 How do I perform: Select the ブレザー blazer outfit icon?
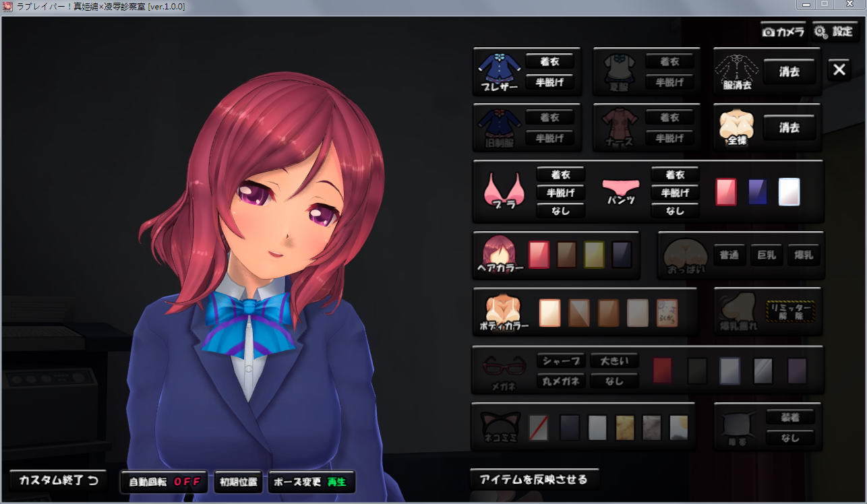pyautogui.click(x=499, y=71)
